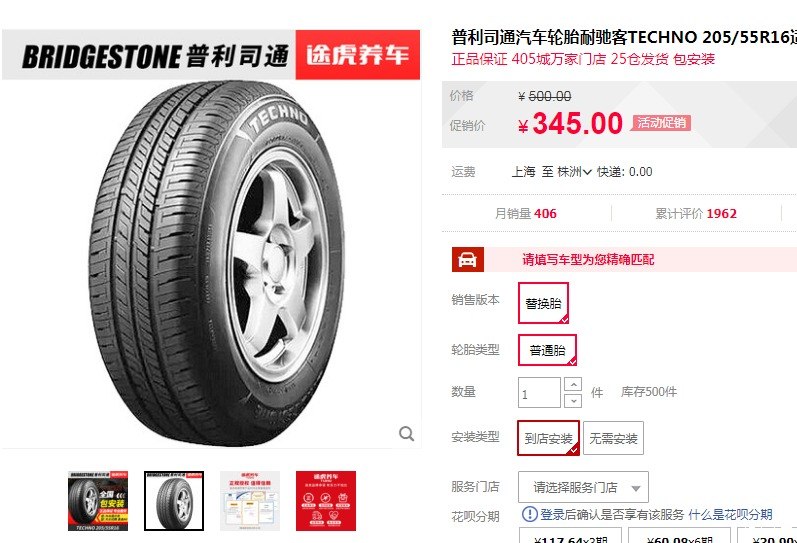This screenshot has height=543, width=797.
Task: Increase quantity with the up arrow
Action: point(573,384)
